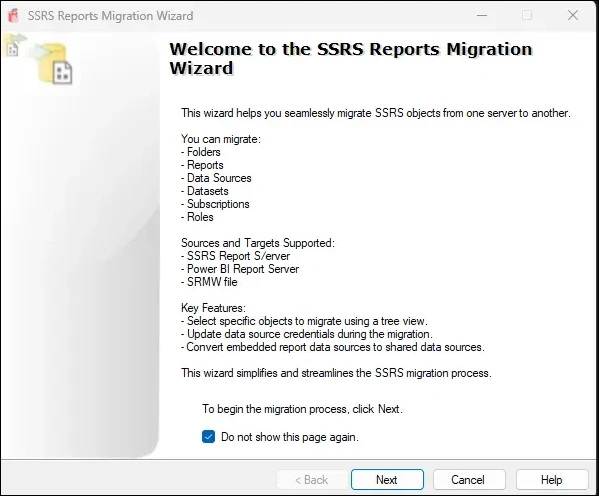Click 'Convert embedded report data sources' line
The image size is (599, 496).
click(x=333, y=347)
